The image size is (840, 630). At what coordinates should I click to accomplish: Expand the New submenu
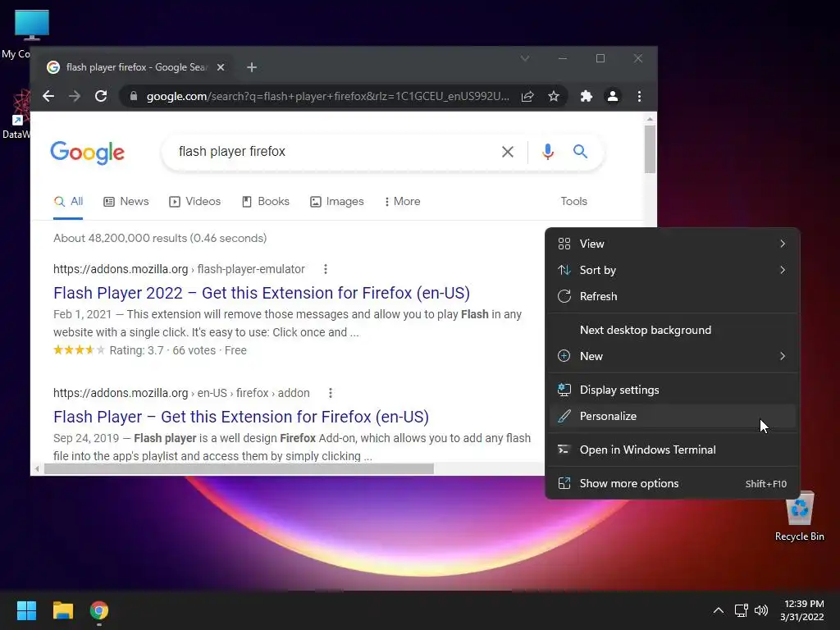[x=673, y=356]
